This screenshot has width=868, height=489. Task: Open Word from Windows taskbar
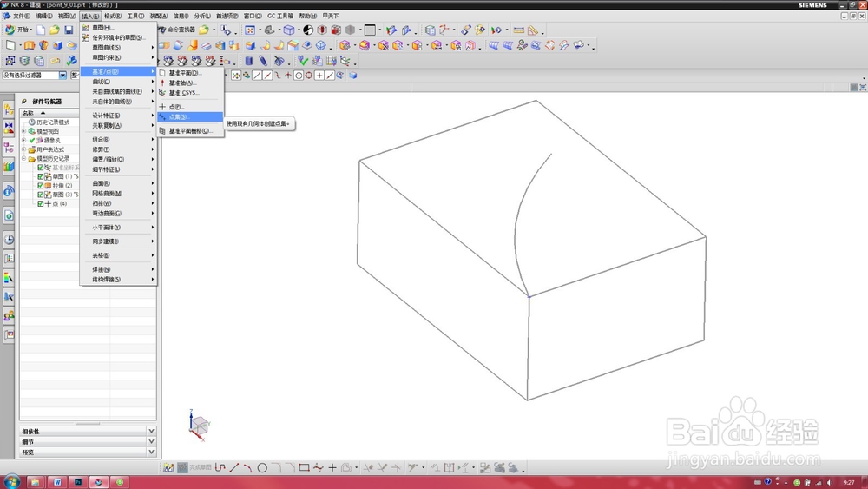coord(57,482)
